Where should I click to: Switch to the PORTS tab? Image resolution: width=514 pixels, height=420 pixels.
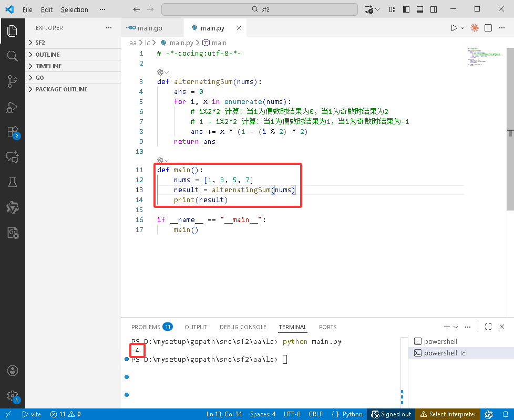[328, 327]
